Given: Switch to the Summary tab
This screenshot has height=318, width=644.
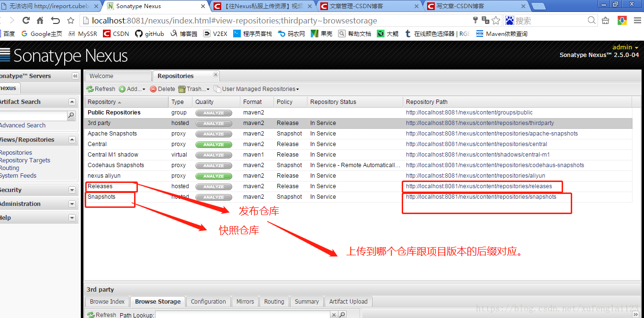Looking at the screenshot, I should pos(307,302).
